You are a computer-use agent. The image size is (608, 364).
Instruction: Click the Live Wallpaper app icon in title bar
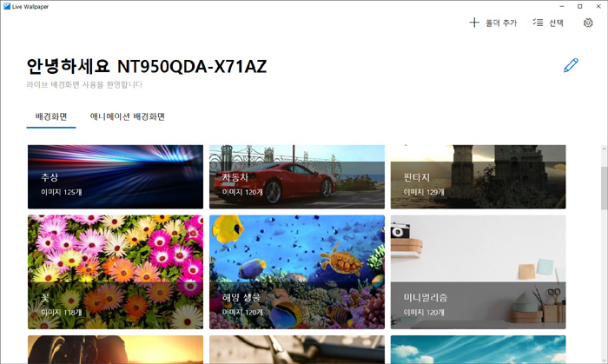point(6,6)
